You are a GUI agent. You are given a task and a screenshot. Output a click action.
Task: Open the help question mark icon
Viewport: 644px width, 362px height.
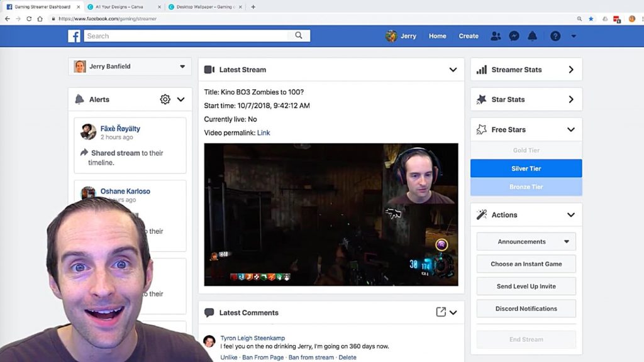pos(555,36)
